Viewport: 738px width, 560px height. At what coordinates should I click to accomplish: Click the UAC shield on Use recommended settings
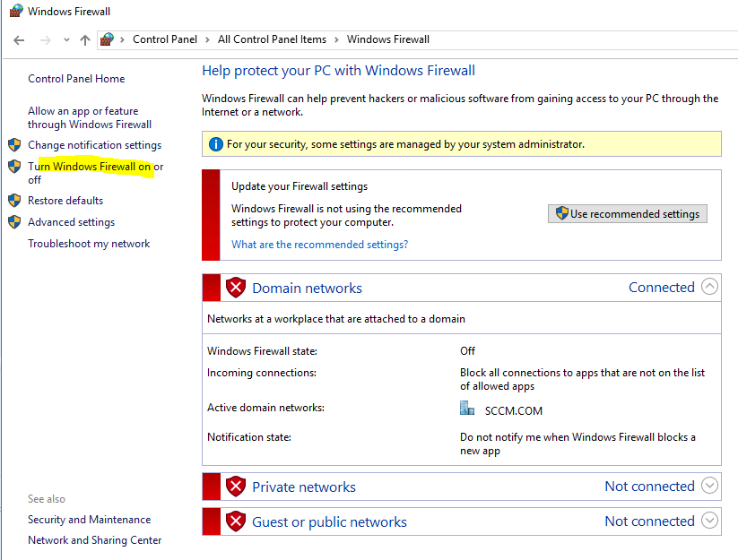[563, 213]
